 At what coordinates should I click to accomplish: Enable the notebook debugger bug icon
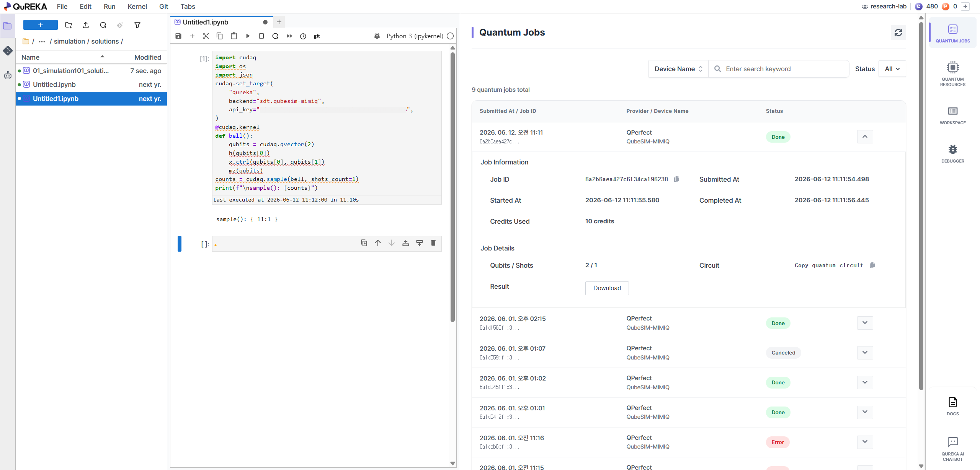[377, 36]
